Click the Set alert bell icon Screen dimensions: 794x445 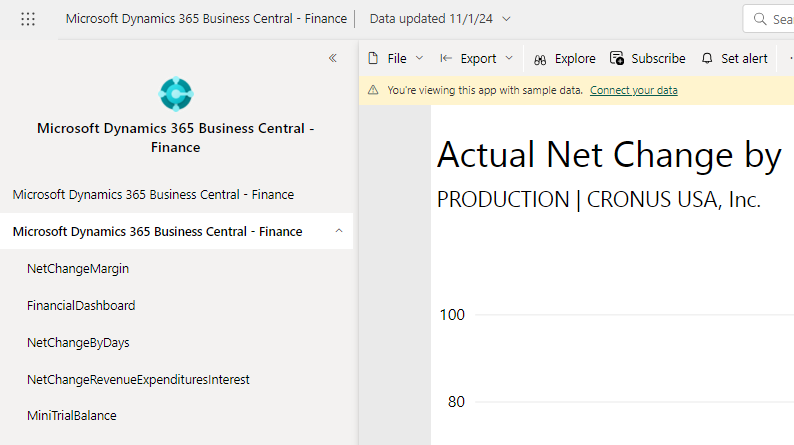(x=707, y=59)
